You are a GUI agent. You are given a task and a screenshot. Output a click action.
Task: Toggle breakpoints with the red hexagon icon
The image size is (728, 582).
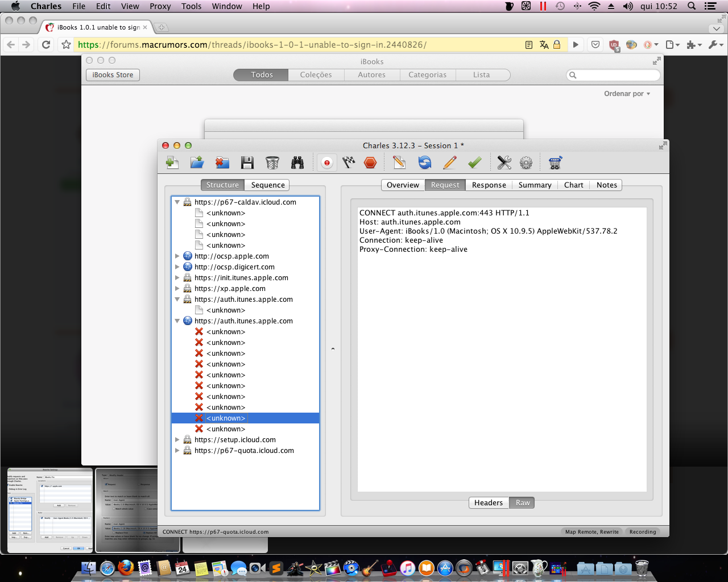(370, 163)
